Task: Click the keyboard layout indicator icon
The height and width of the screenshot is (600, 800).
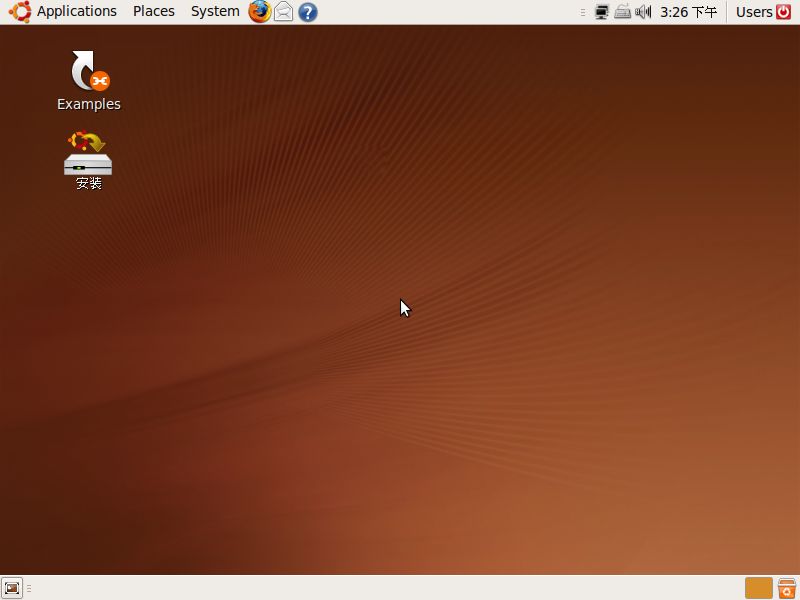Action: click(x=622, y=12)
